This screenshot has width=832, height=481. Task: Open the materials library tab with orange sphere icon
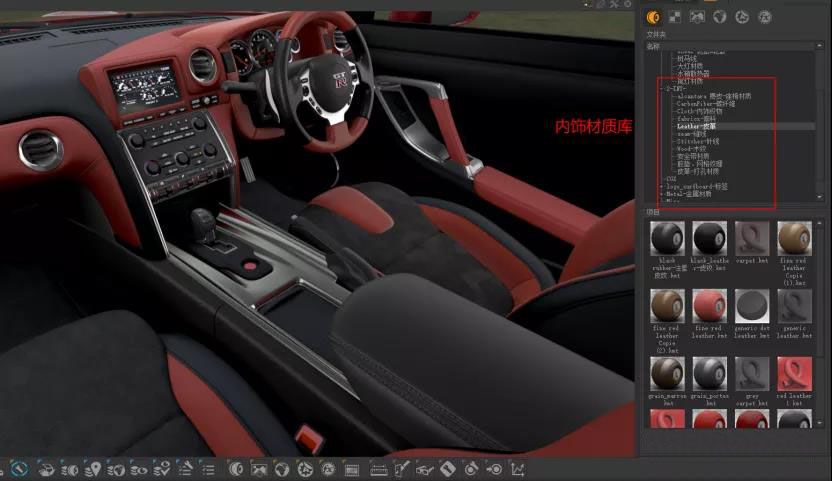coord(653,16)
